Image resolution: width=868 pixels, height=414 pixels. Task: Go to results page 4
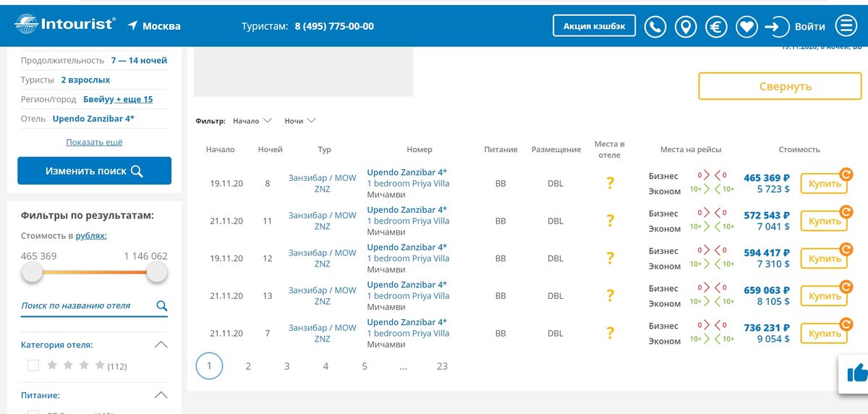point(325,366)
